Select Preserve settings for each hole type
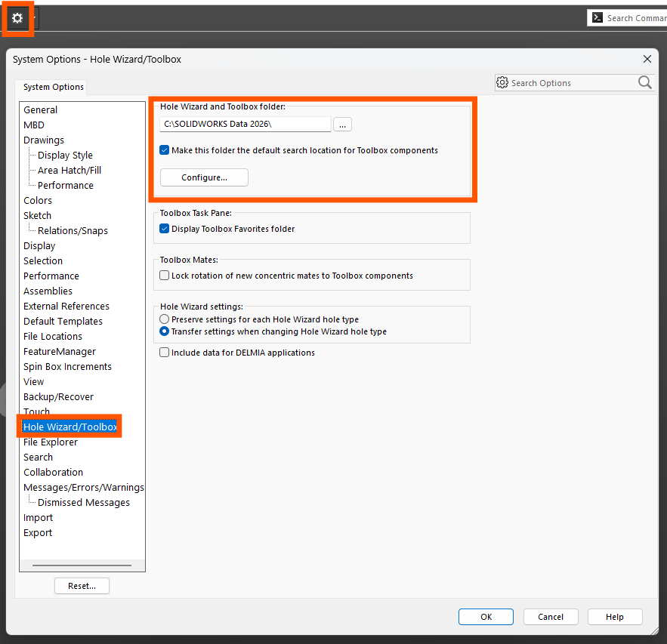Screen dimensions: 667x644 (x=164, y=319)
